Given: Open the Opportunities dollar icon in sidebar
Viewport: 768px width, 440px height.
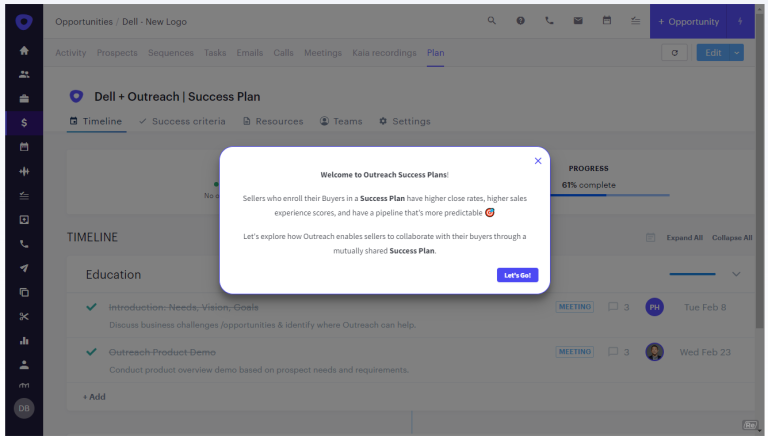Looking at the screenshot, I should [x=24, y=122].
